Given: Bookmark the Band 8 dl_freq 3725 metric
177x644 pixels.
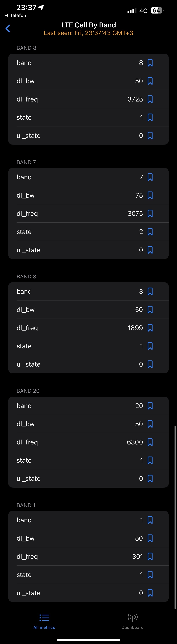Looking at the screenshot, I should [150, 99].
